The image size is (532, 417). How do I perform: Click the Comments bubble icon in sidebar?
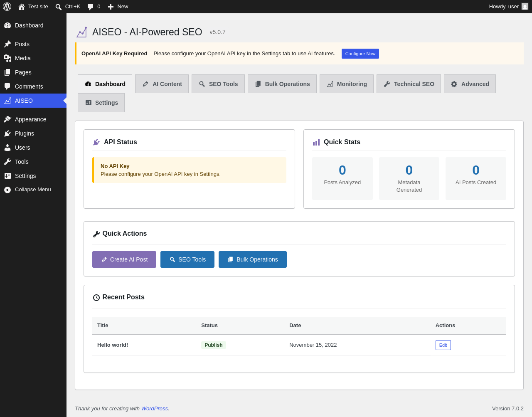[7, 86]
